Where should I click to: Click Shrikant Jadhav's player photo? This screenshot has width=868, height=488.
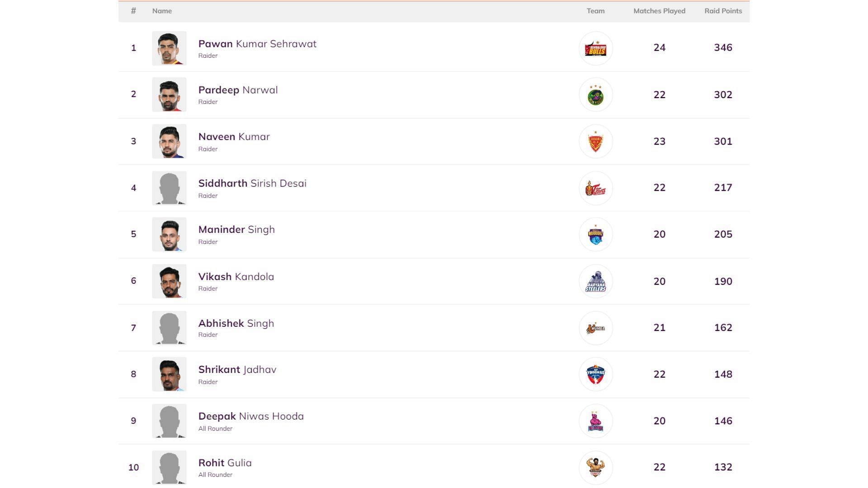(169, 374)
